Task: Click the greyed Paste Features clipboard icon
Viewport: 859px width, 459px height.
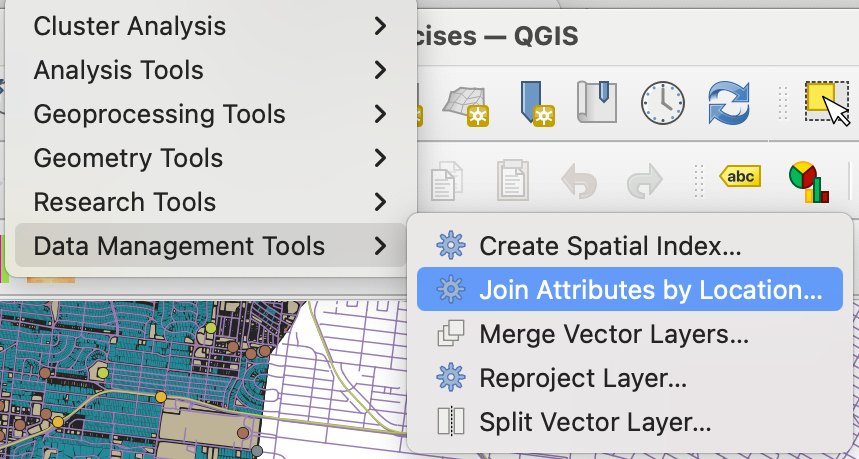Action: [x=512, y=181]
